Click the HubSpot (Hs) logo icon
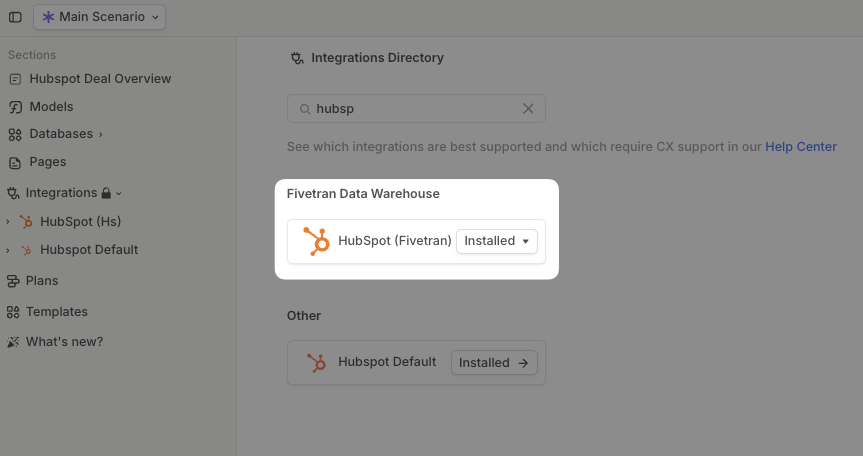The image size is (863, 456). [x=26, y=222]
